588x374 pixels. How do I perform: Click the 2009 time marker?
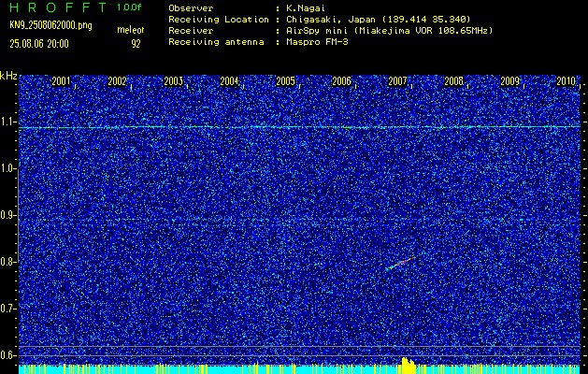tap(510, 81)
